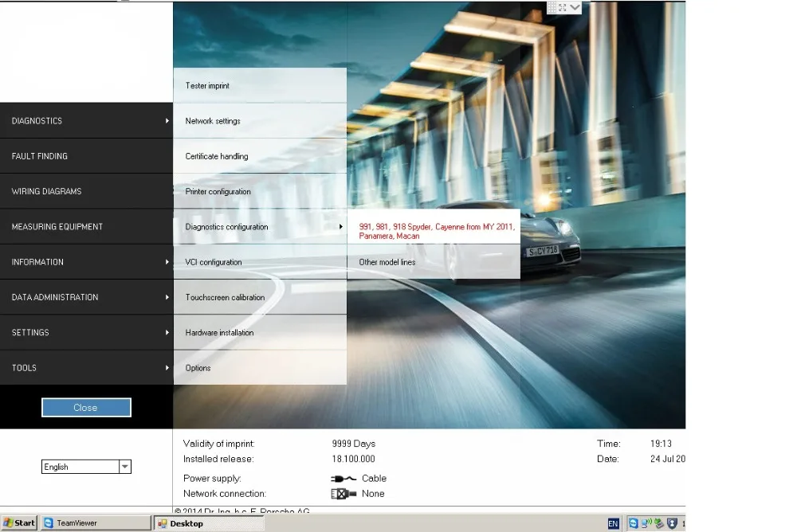Screen dimensions: 797x532
Task: Open FAULT FINDING from the main menu
Action: 86,156
